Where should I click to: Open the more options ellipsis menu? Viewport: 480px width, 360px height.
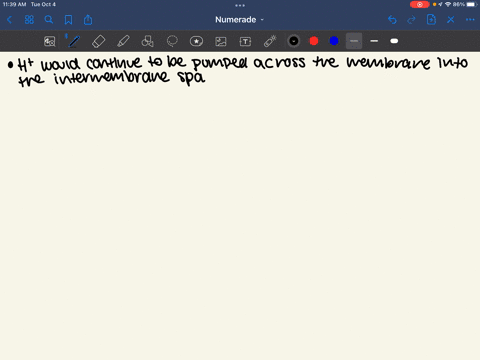click(x=470, y=20)
